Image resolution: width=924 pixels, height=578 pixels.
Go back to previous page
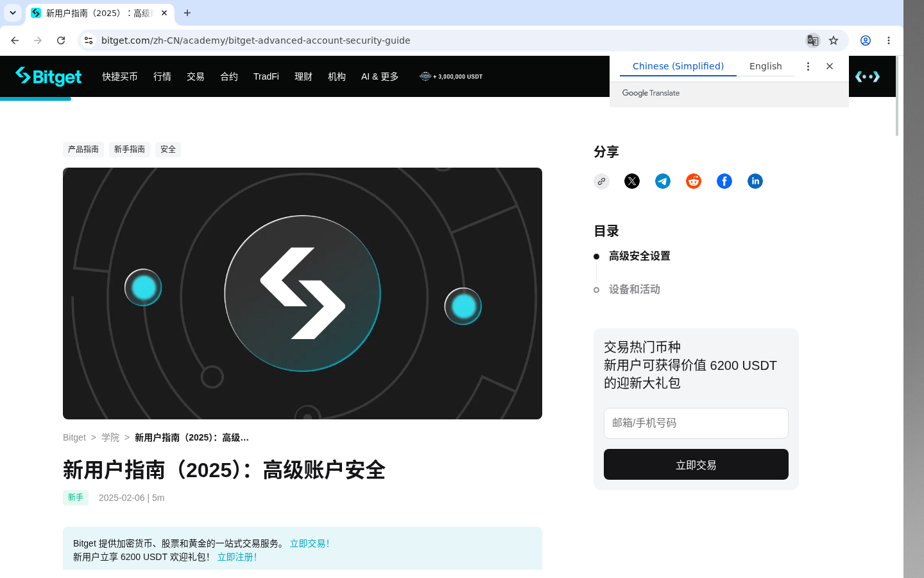pos(15,40)
